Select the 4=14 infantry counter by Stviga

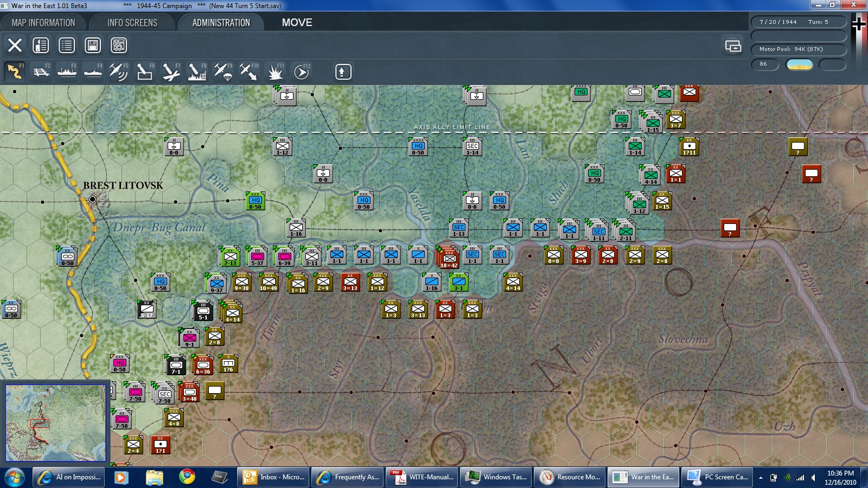(513, 282)
